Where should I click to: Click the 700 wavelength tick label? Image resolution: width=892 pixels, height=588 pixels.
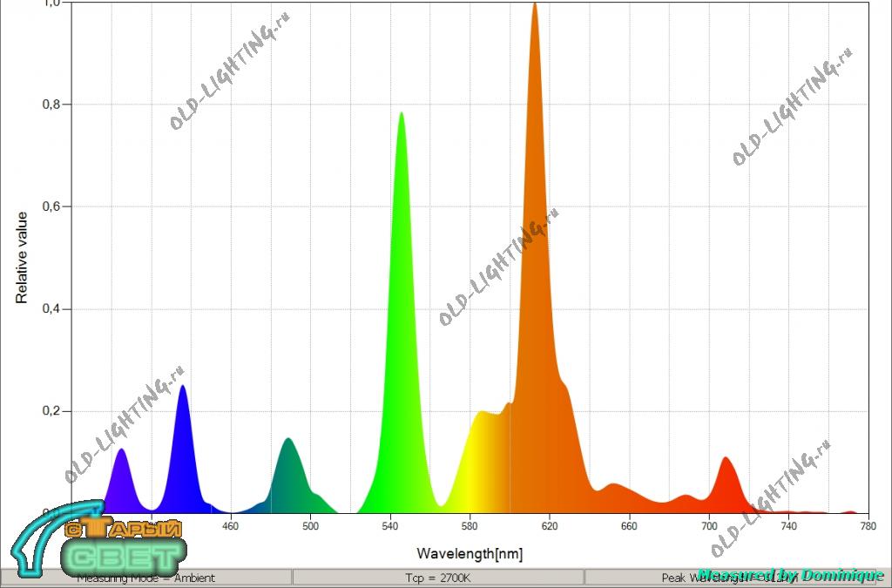[x=709, y=526]
